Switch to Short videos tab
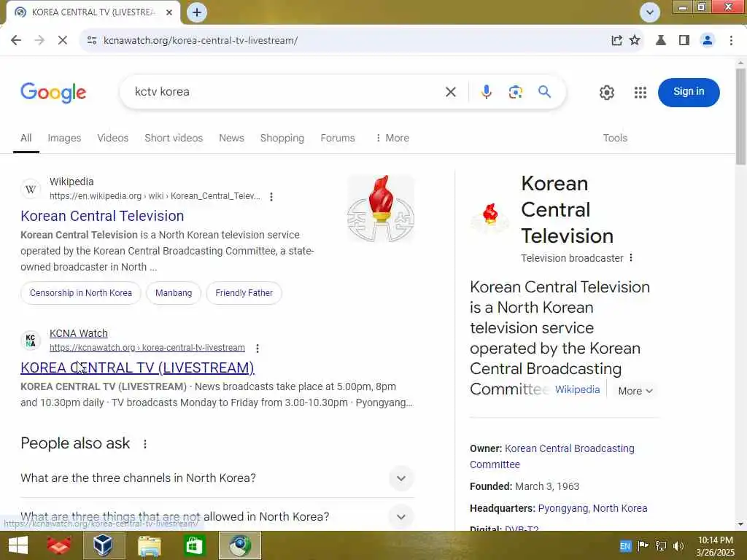 pyautogui.click(x=174, y=138)
